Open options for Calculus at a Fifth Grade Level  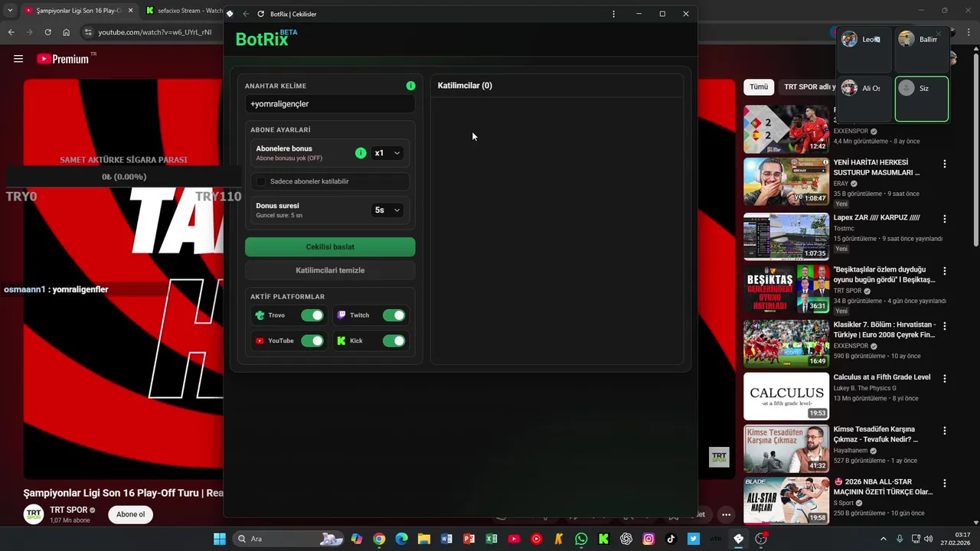945,379
